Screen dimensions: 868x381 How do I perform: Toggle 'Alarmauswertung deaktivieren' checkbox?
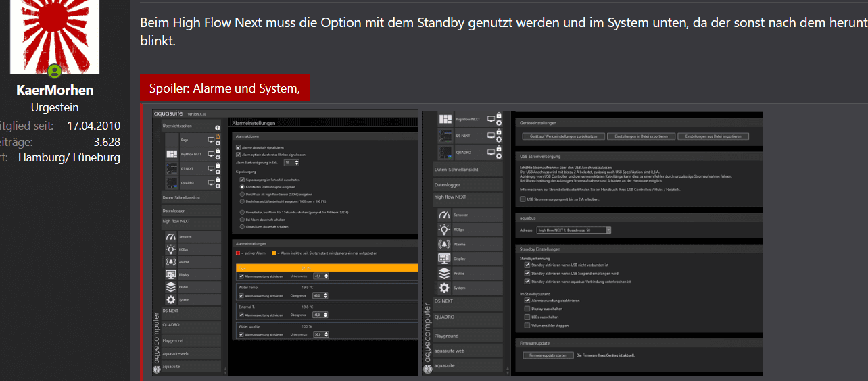click(527, 301)
